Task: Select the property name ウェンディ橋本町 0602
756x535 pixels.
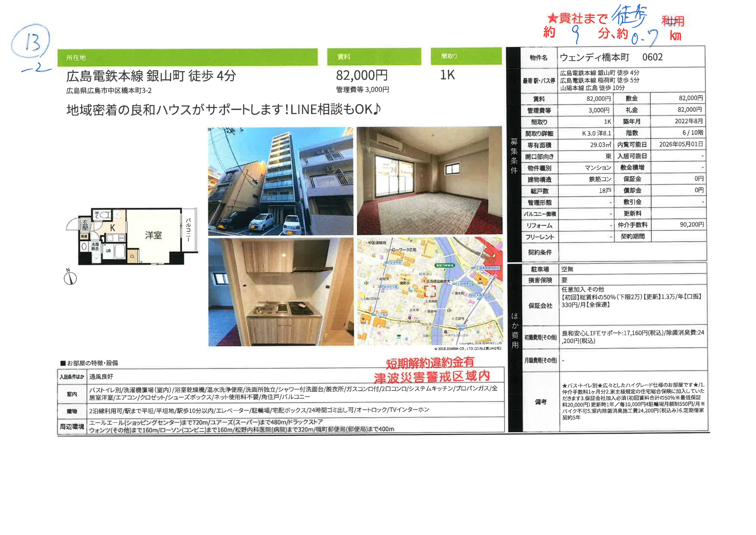Action: click(610, 56)
